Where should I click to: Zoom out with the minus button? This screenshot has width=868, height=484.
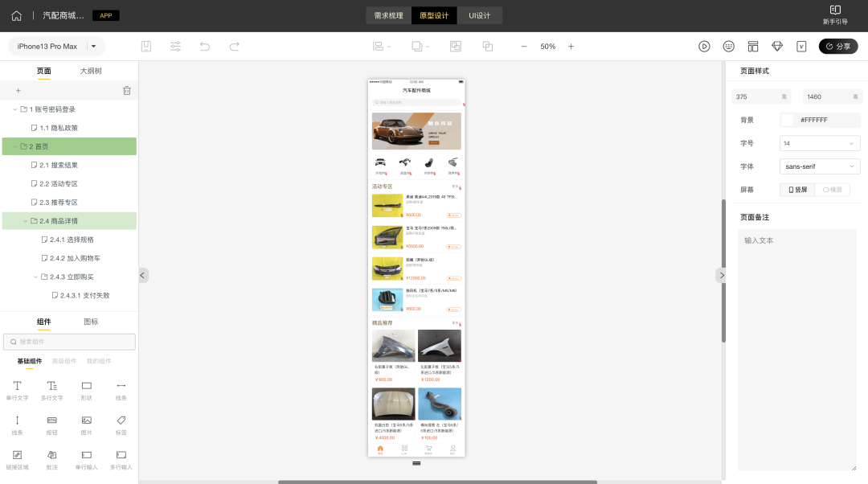[524, 47]
